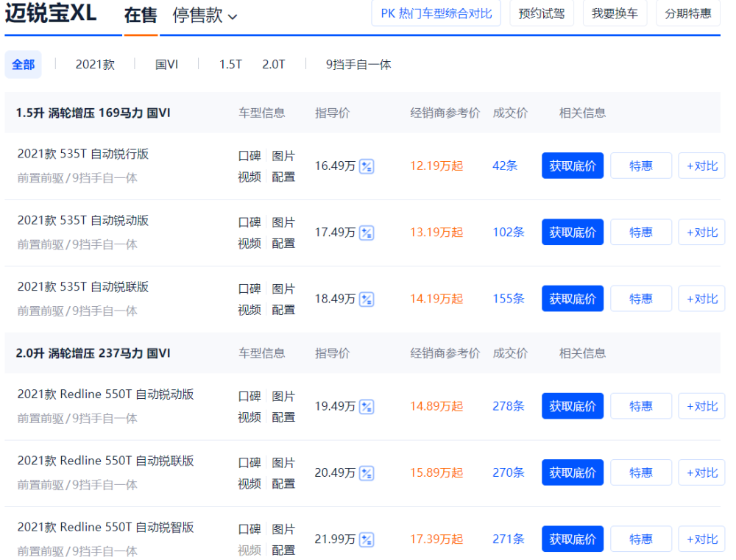This screenshot has height=560, width=736.
Task: Click dealer price 15.89万起
Action: point(436,472)
